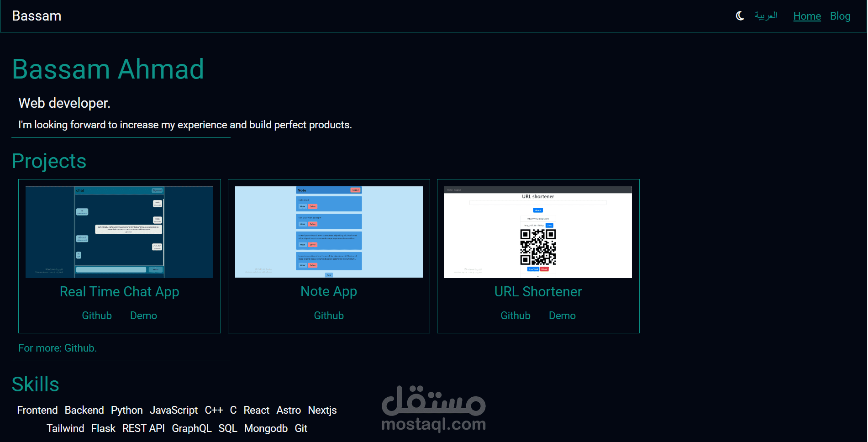Open the Home nav link
The width and height of the screenshot is (868, 442).
807,16
